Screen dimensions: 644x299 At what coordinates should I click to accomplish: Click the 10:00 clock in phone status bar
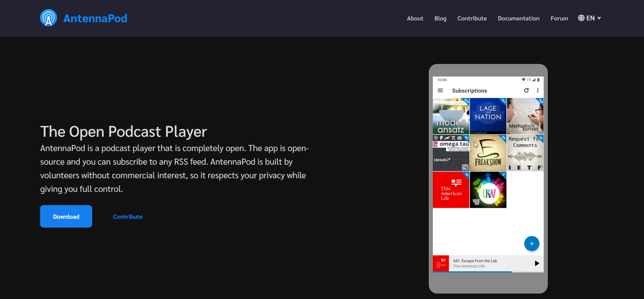(442, 80)
